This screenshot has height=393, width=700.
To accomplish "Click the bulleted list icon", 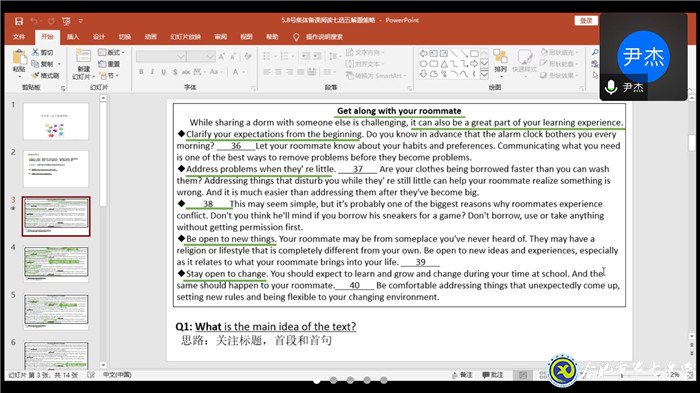I will click(267, 56).
